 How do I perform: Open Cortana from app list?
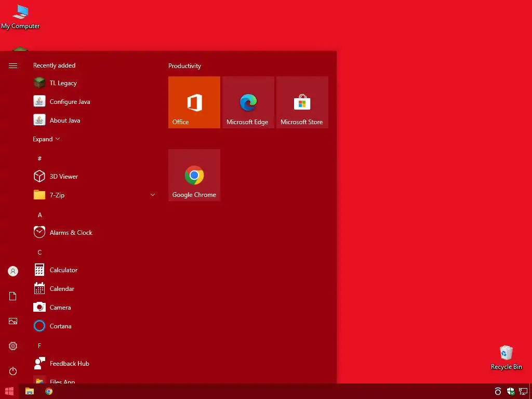pyautogui.click(x=94, y=326)
